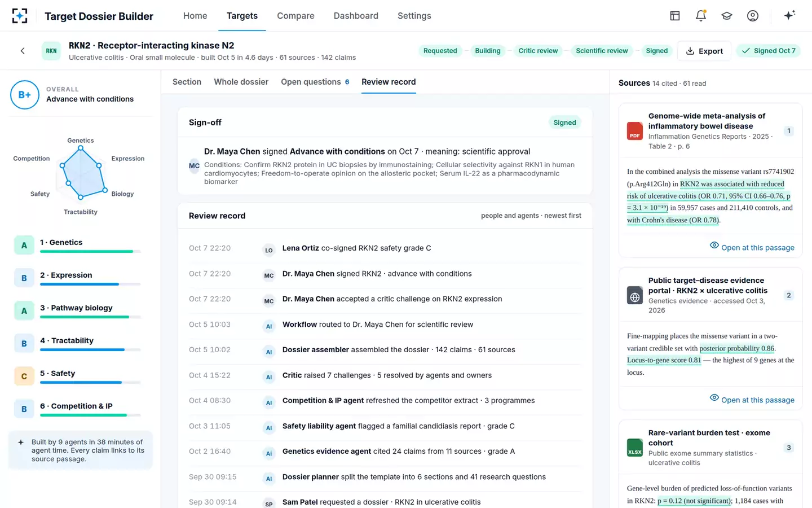This screenshot has width=812, height=508.
Task: Select section 3 Pathway biology
Action: (80, 311)
